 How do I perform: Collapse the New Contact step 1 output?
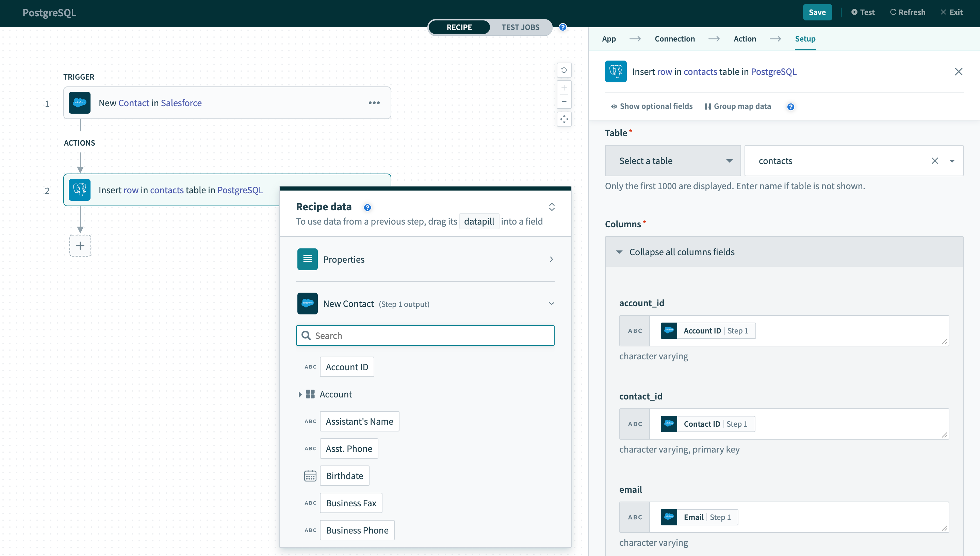pos(552,303)
